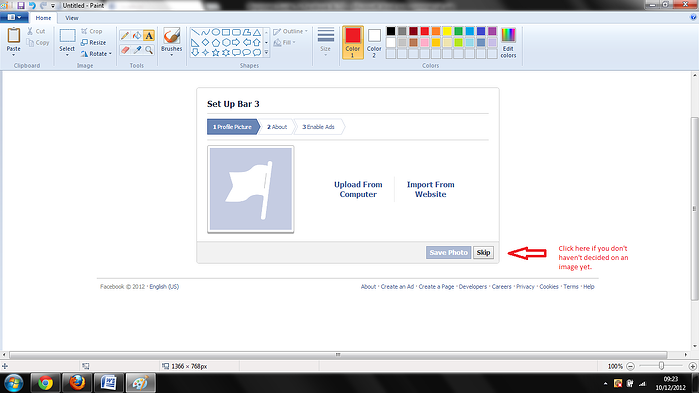Image resolution: width=699 pixels, height=393 pixels.
Task: Click the horizontal scrollbar thumb
Action: (338, 355)
